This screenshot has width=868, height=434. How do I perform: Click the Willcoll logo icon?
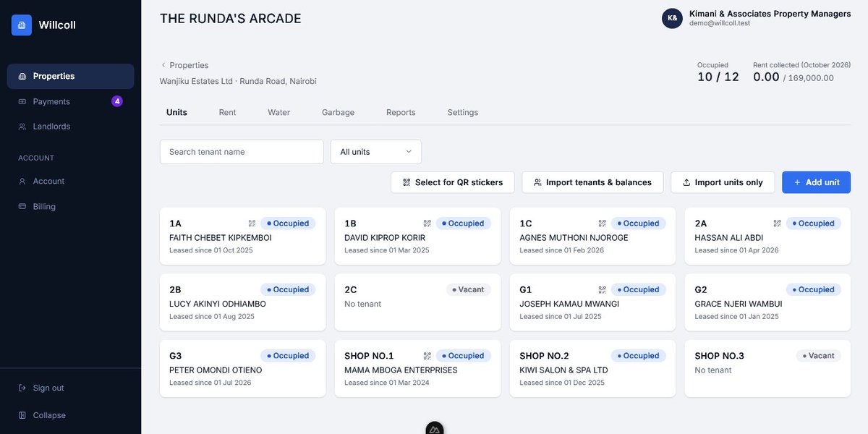click(22, 25)
